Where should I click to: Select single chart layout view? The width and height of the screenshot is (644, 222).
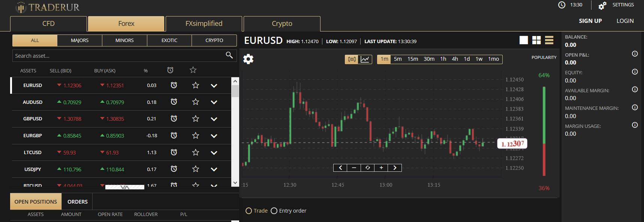524,40
